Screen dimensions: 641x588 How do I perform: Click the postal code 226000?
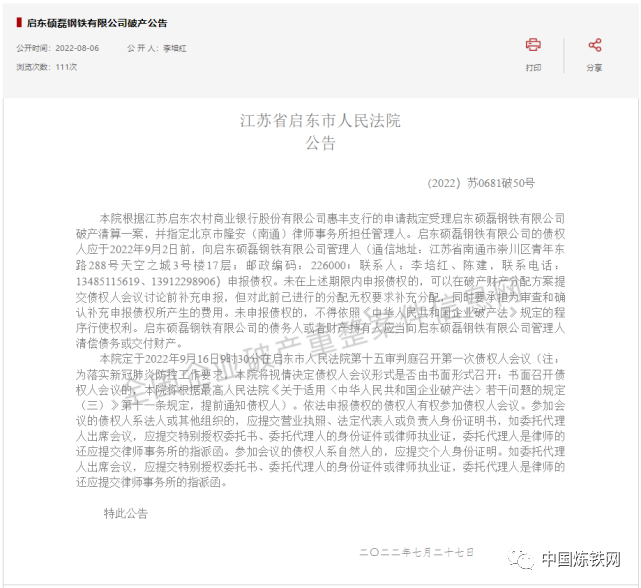(x=328, y=265)
